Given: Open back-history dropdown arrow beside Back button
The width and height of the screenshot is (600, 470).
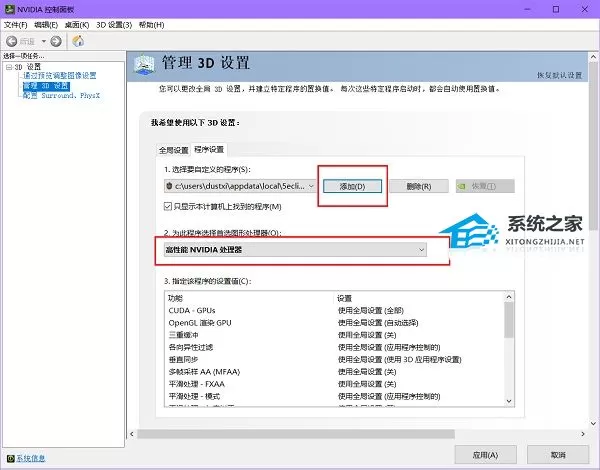Looking at the screenshot, I should click(44, 41).
